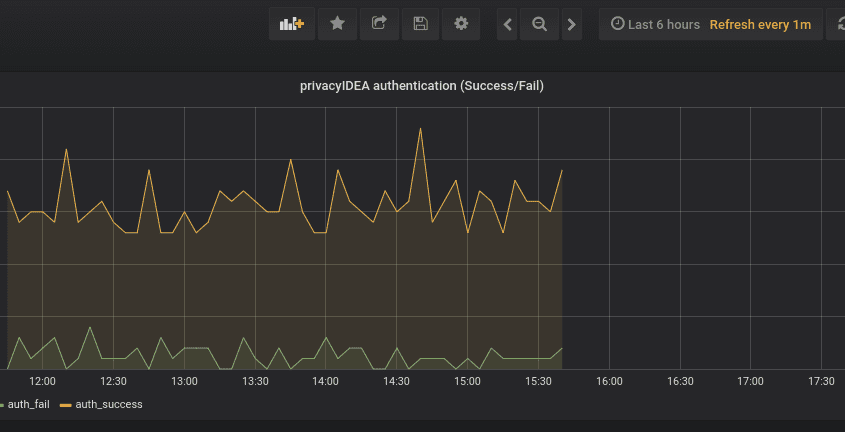Open the Last 6 hours time picker
Screen dimensions: 845x432
(x=656, y=24)
